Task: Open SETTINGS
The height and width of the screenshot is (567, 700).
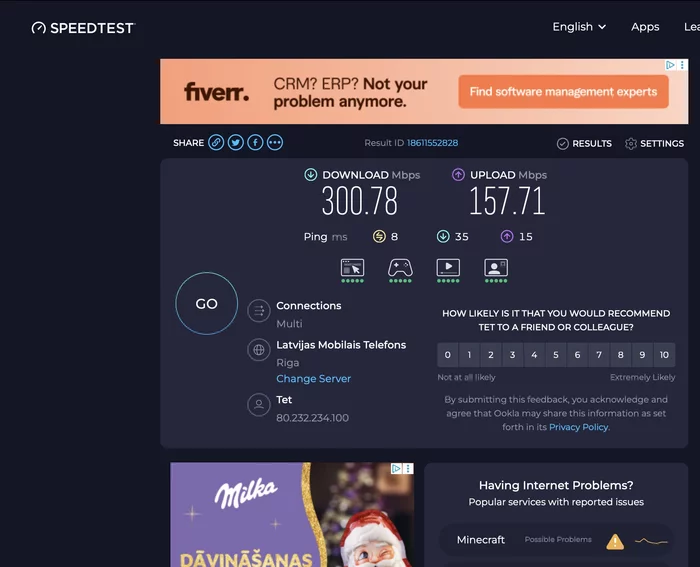Action: point(654,143)
